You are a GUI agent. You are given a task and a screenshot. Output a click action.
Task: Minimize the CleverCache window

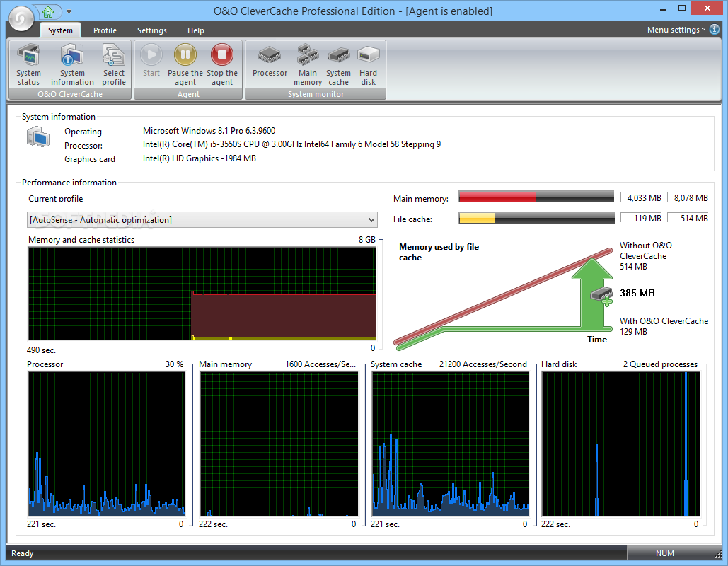pos(662,8)
